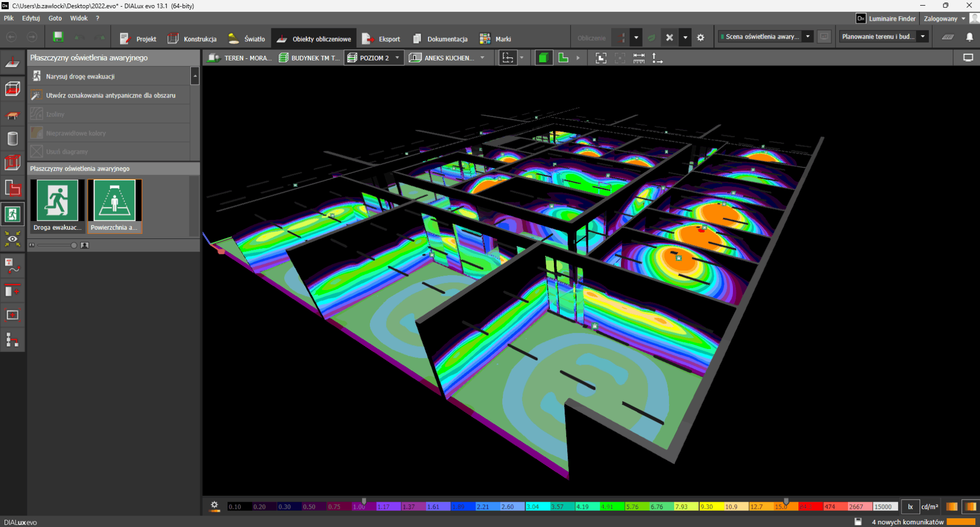
Task: Select the emergency exit tool in sidebar
Action: (12, 214)
